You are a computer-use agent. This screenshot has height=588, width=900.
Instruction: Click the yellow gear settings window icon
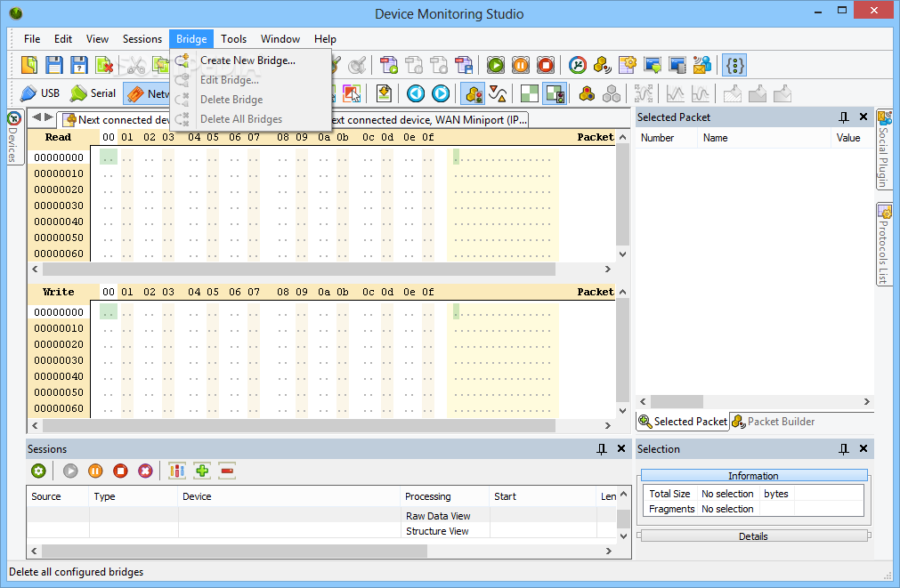[x=628, y=65]
